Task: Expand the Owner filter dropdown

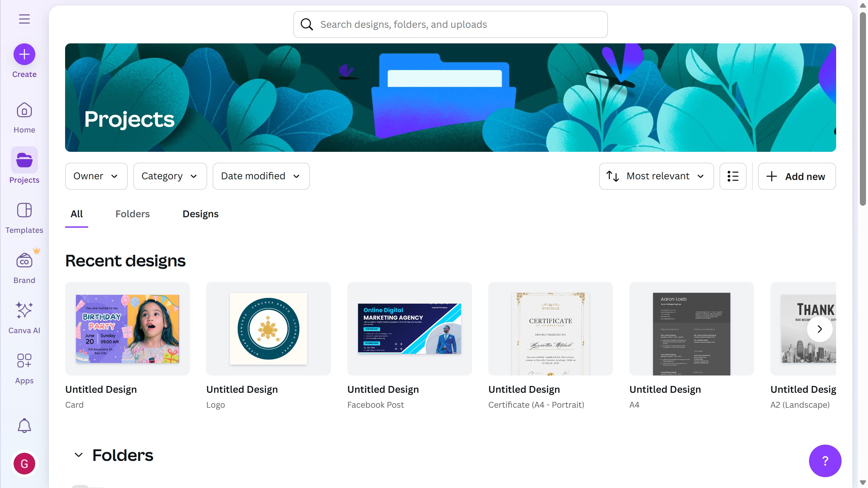Action: click(96, 176)
